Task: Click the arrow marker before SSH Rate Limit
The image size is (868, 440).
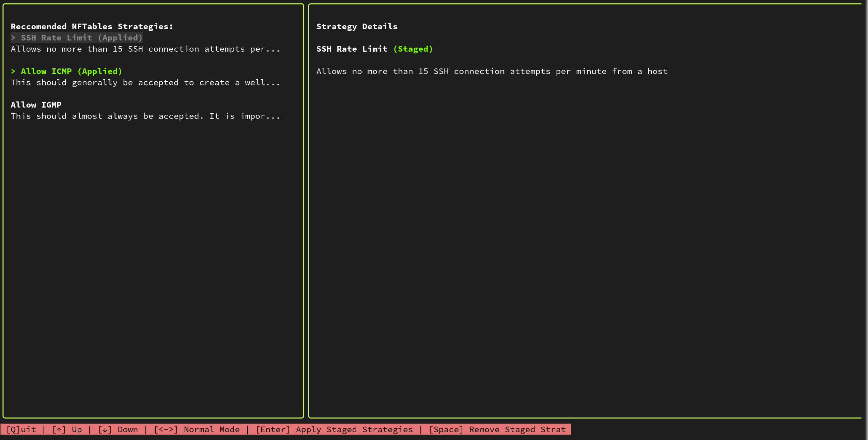Action: 13,38
